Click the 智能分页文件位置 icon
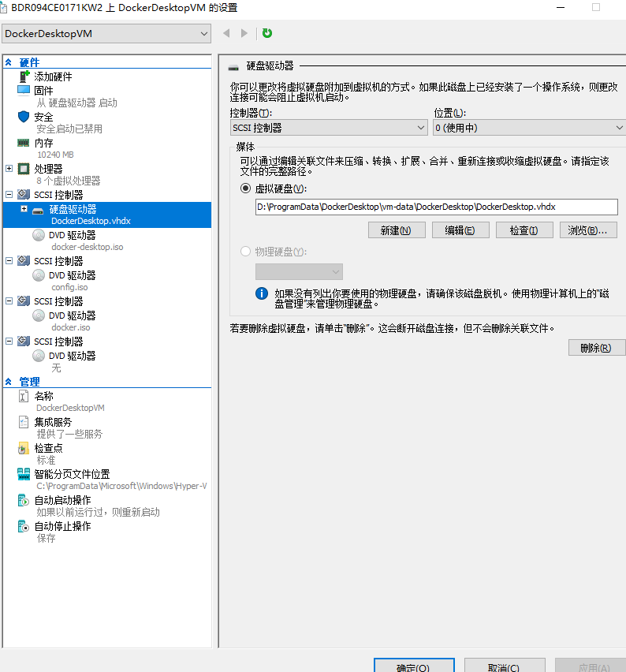 click(x=24, y=474)
